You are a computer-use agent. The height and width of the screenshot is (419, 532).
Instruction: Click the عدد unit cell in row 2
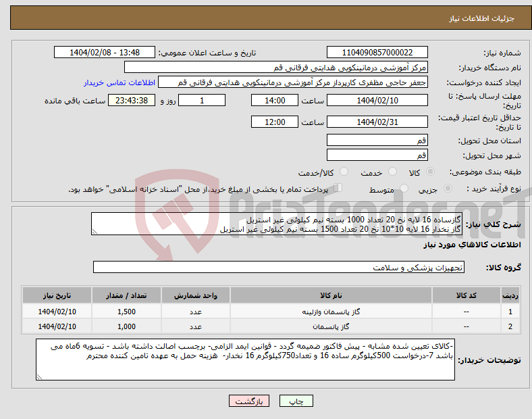[196, 326]
